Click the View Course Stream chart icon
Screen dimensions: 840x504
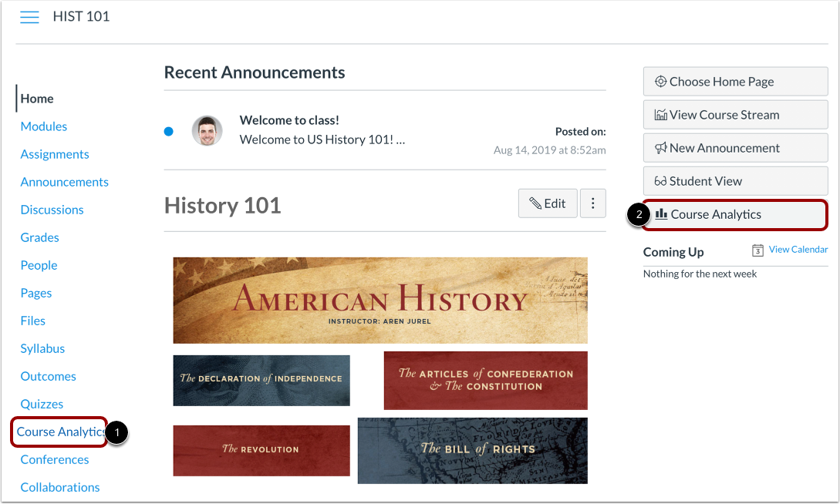click(x=660, y=115)
